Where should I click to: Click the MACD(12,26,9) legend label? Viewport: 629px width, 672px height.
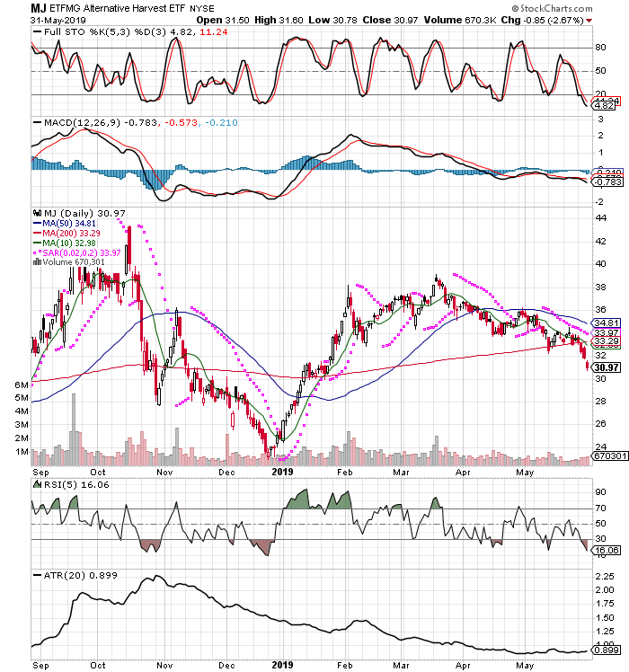click(x=83, y=122)
